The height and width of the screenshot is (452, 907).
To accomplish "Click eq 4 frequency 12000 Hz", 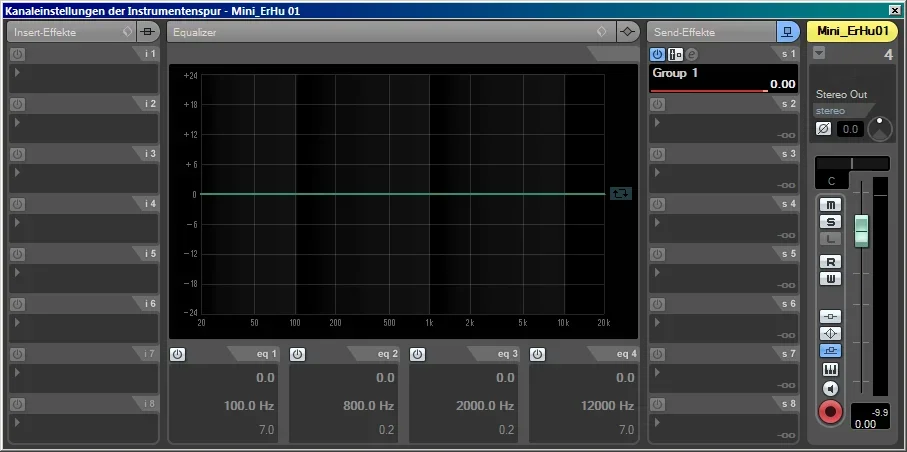I will [607, 406].
